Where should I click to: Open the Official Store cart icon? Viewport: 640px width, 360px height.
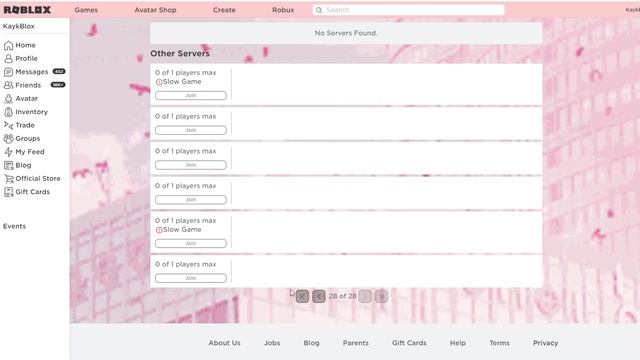(x=8, y=179)
